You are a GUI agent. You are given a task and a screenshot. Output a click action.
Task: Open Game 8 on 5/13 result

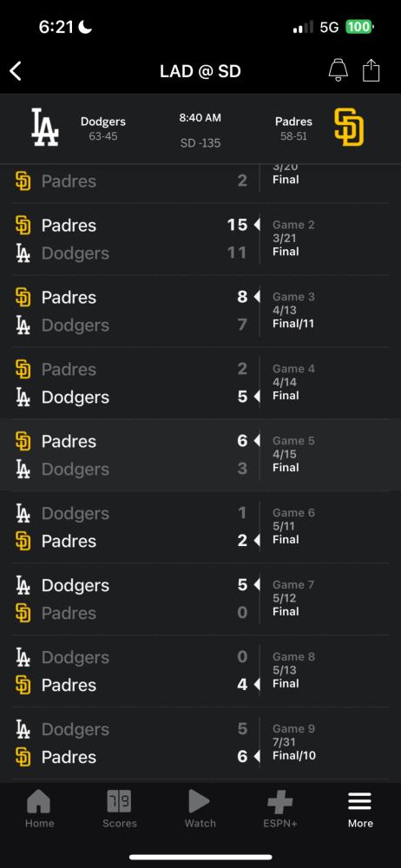200,671
